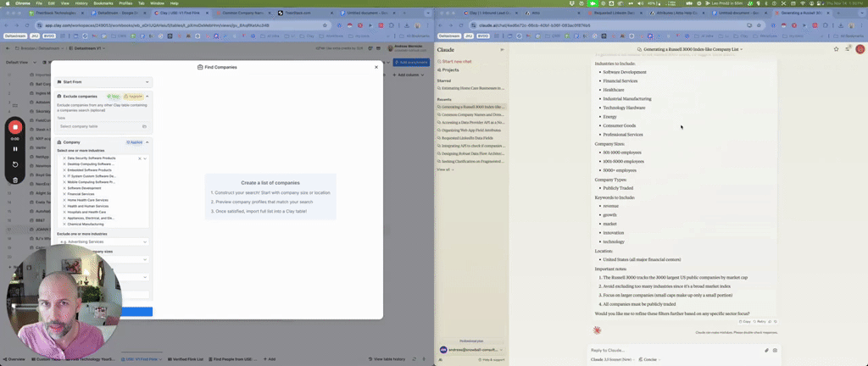Copy the Claude response
The height and width of the screenshot is (366, 868).
tap(746, 322)
